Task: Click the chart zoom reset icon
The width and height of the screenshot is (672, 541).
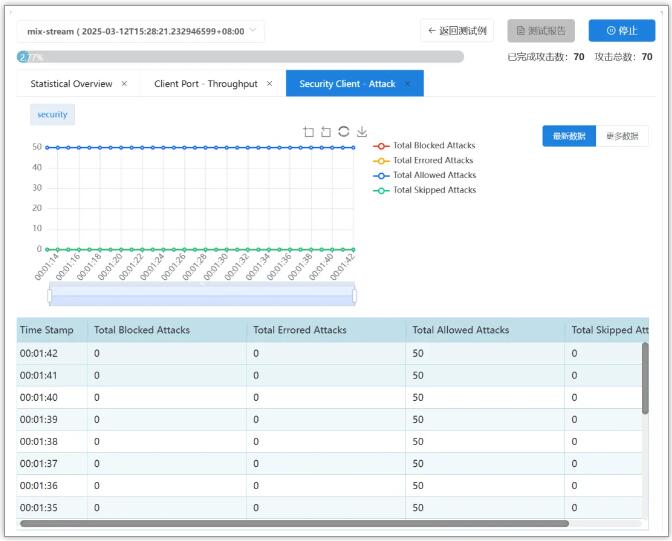Action: (x=326, y=132)
